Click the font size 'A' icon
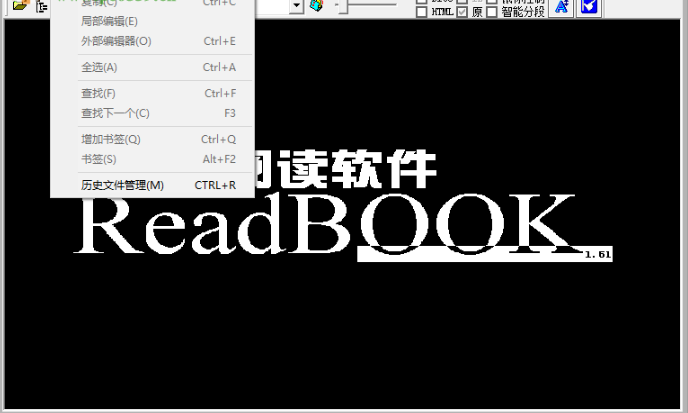Screen dimensions: 688x413 [561, 7]
